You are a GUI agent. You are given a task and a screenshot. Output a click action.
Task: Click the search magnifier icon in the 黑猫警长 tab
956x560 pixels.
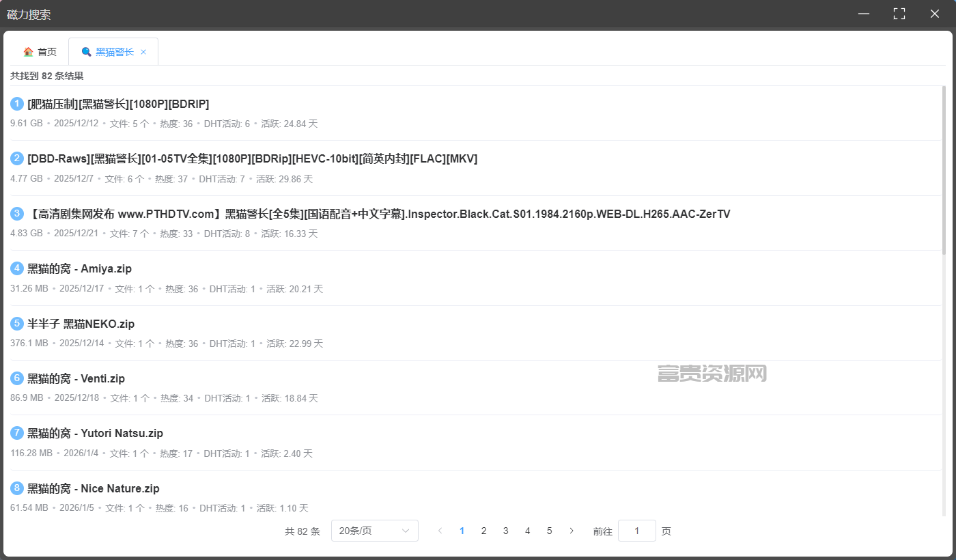pos(86,52)
